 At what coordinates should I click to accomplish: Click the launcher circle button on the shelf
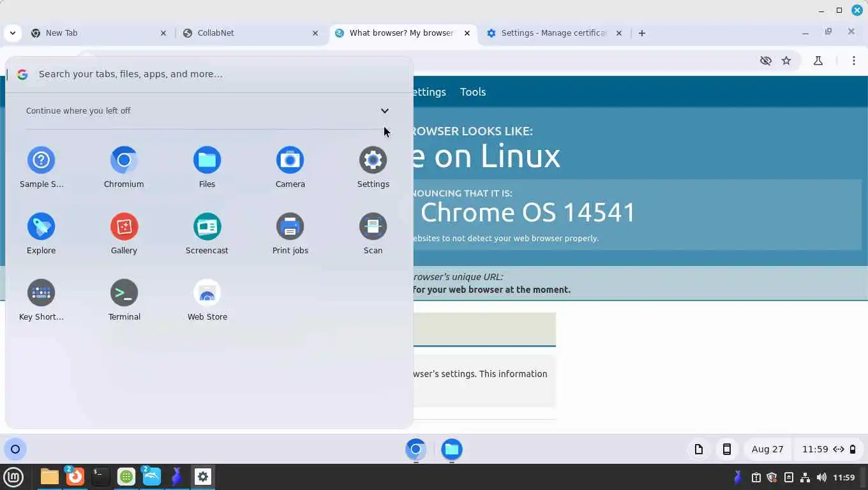(x=15, y=449)
